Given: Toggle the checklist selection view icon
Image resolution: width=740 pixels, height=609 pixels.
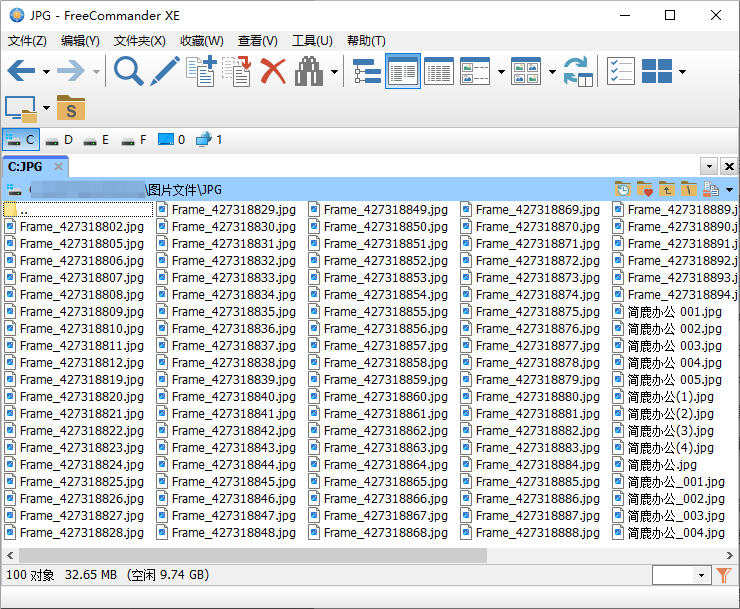Looking at the screenshot, I should [621, 71].
